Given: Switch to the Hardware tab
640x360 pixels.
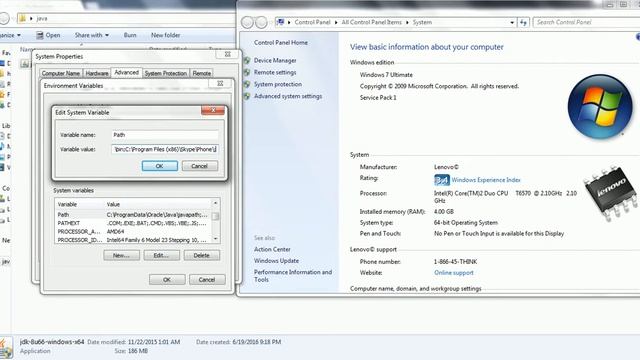Looking at the screenshot, I should (97, 73).
